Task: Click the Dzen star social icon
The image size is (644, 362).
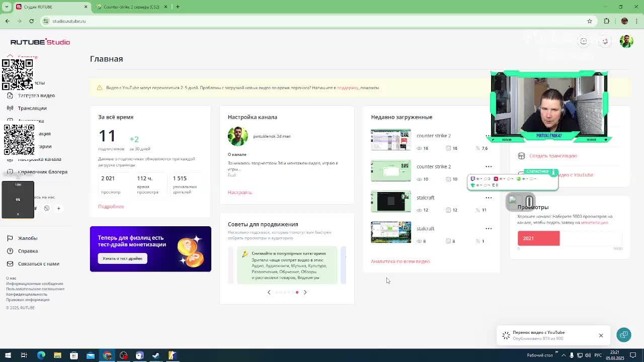Action: point(58,208)
